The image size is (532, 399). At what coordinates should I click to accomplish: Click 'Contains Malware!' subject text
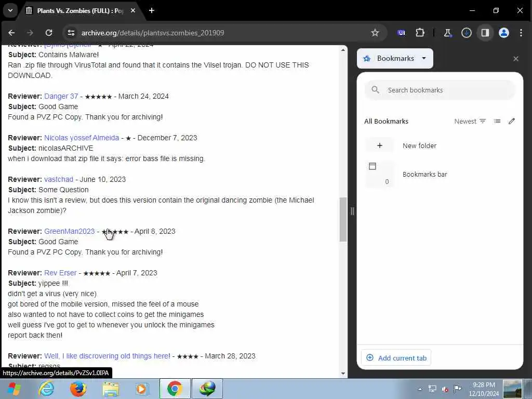[69, 55]
